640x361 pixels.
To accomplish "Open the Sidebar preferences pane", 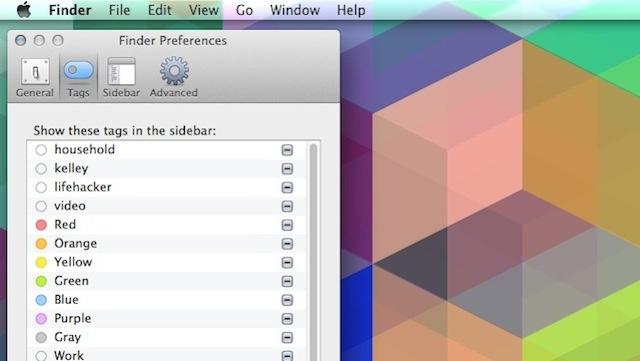I will [121, 78].
